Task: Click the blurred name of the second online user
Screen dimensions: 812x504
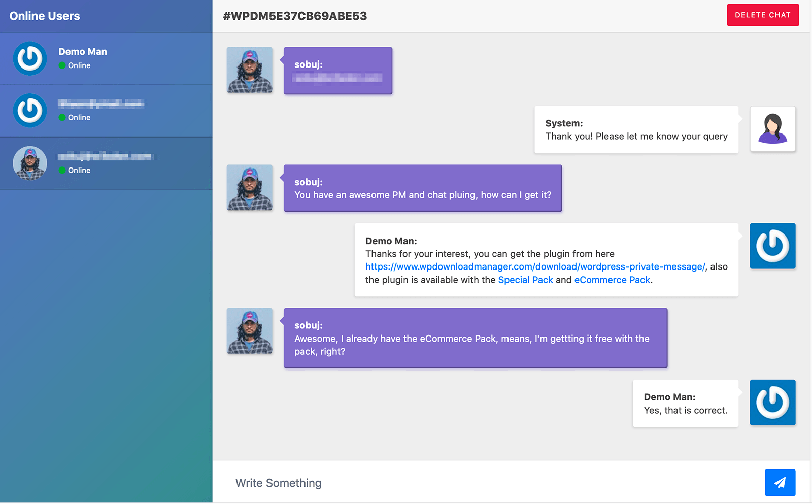Action: click(x=101, y=104)
